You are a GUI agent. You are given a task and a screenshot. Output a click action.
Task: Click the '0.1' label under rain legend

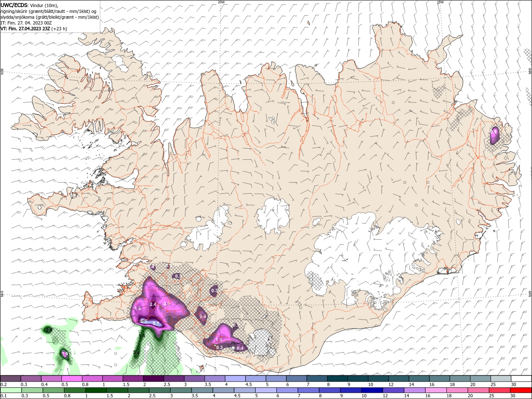point(3,396)
